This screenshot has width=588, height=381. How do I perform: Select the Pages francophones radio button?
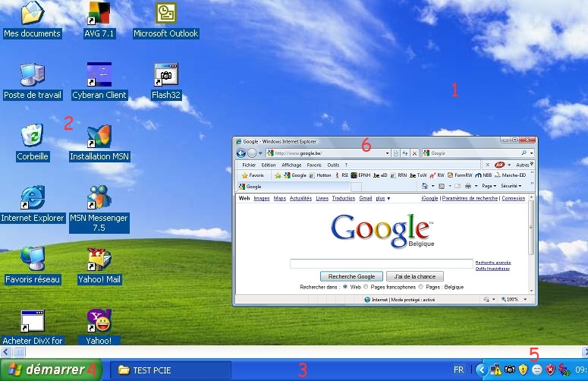click(366, 287)
